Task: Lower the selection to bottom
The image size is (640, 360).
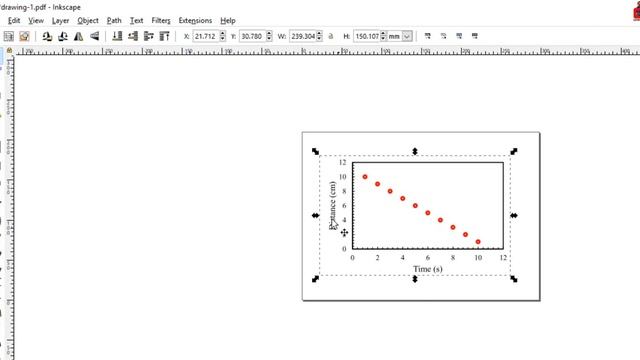Action: pyautogui.click(x=118, y=36)
